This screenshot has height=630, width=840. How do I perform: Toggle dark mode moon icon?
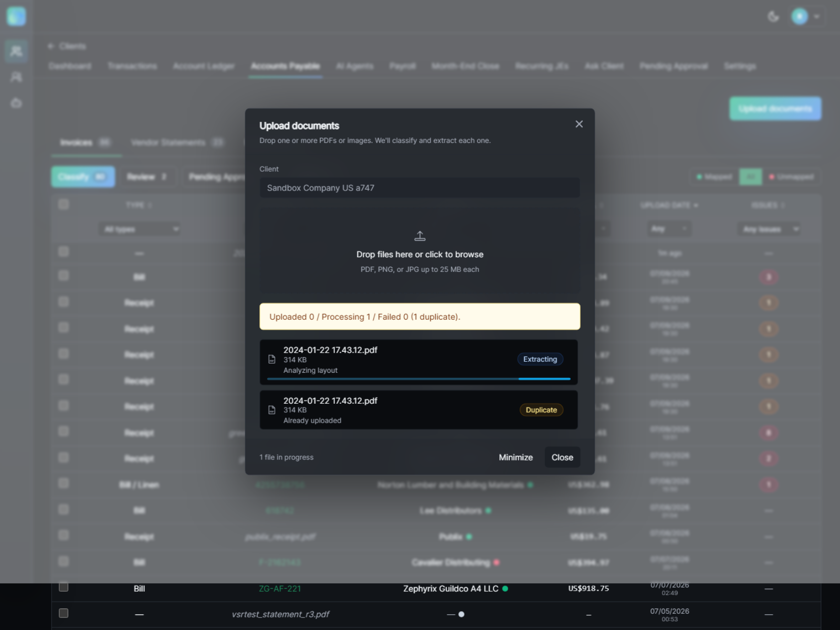[773, 17]
